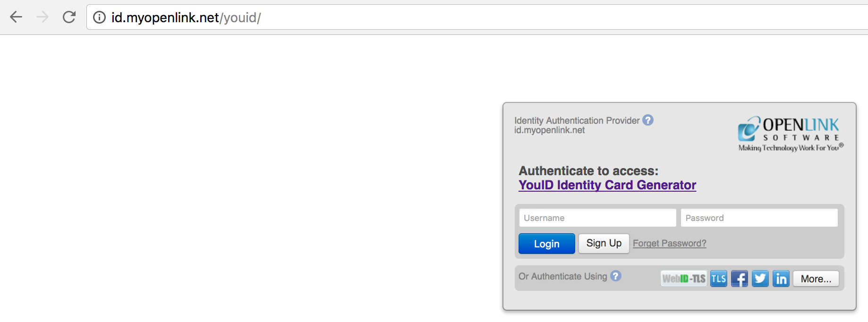The width and height of the screenshot is (868, 322).
Task: Click help icon beside Or Authenticate Using
Action: tap(616, 276)
